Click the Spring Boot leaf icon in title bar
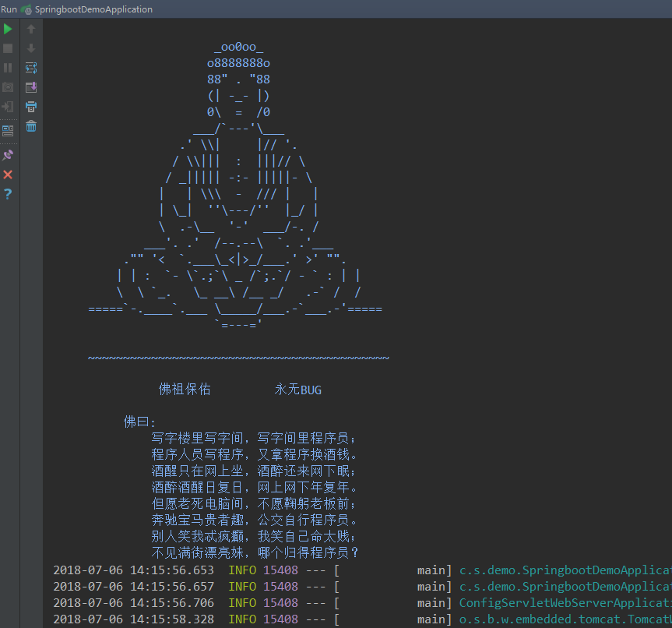This screenshot has width=672, height=628. click(x=24, y=9)
